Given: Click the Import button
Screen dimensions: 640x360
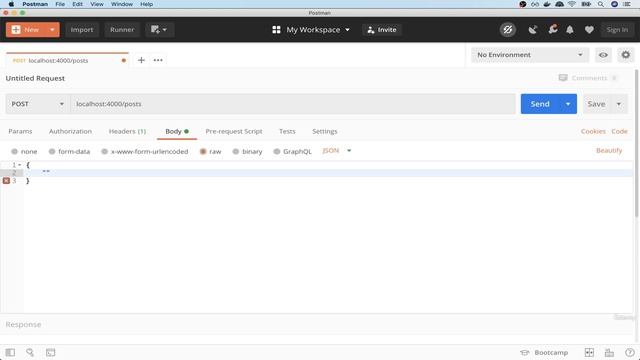Looking at the screenshot, I should (x=82, y=30).
